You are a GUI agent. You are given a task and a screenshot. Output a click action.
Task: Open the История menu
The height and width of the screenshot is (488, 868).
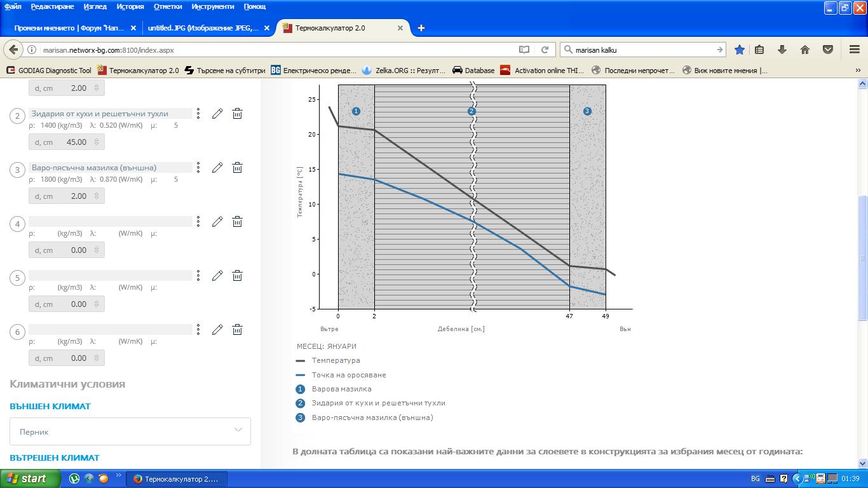[130, 6]
